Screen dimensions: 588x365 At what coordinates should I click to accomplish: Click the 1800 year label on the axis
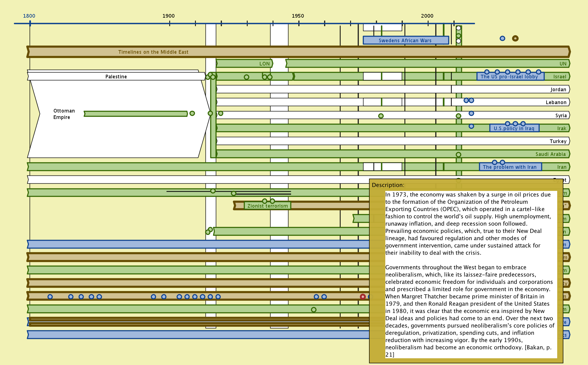coord(29,16)
